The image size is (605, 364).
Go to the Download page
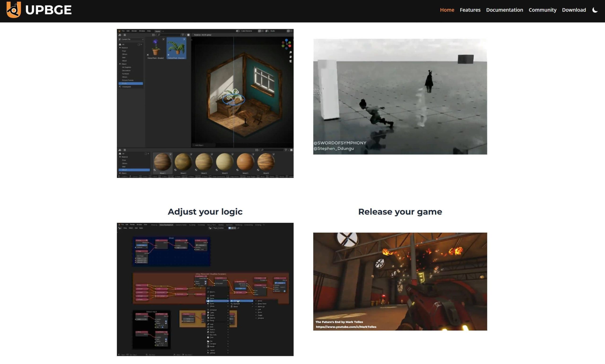point(574,10)
